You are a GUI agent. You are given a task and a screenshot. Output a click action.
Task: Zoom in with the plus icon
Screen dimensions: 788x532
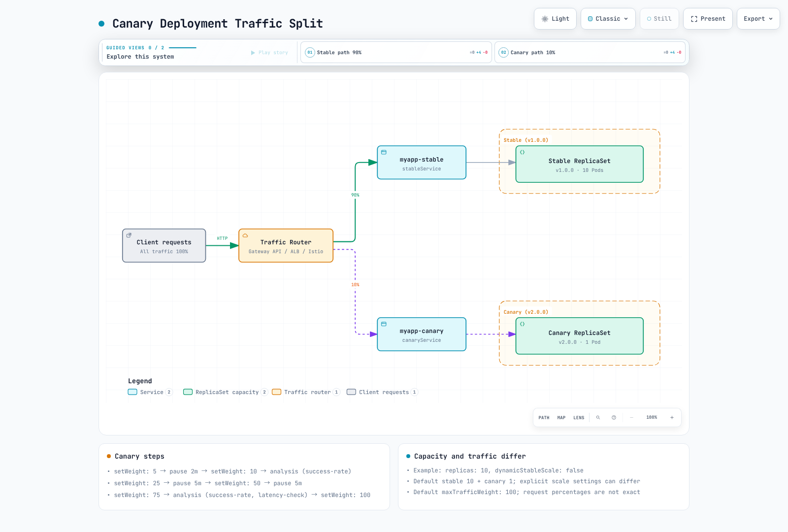(x=672, y=418)
